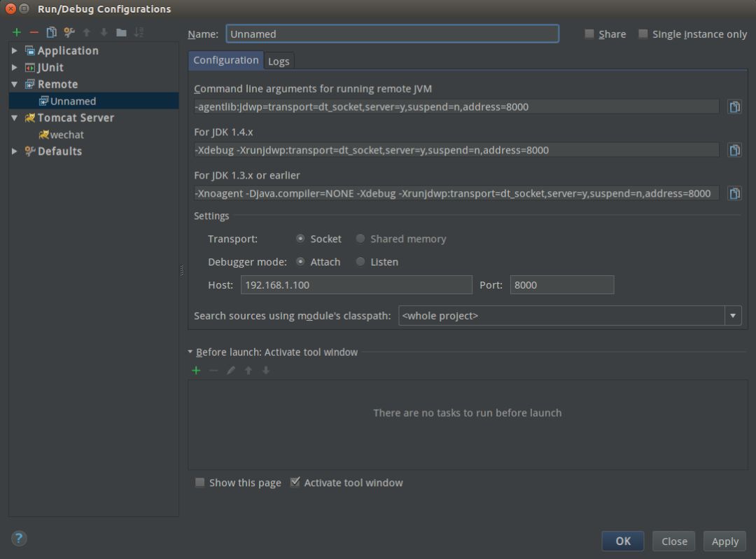Open edit defaults wrench icon
Image resolution: width=756 pixels, height=559 pixels.
point(69,32)
